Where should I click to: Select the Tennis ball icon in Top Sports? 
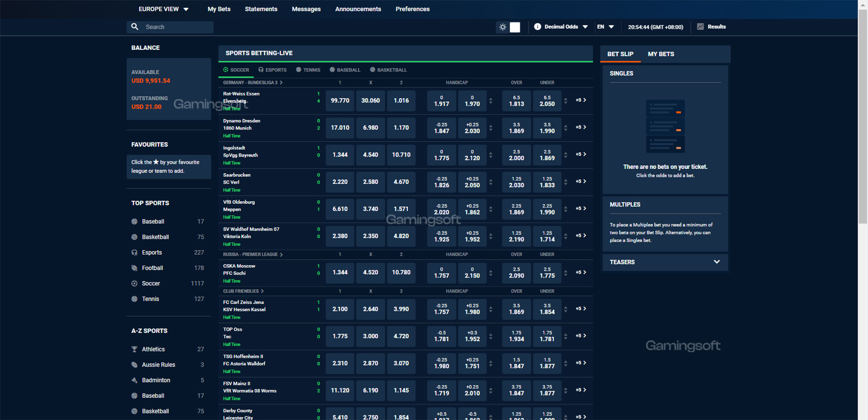pyautogui.click(x=134, y=299)
